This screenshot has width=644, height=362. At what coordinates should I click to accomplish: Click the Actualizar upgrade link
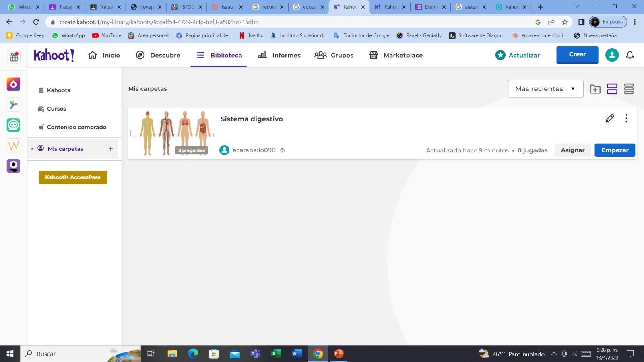[518, 55]
